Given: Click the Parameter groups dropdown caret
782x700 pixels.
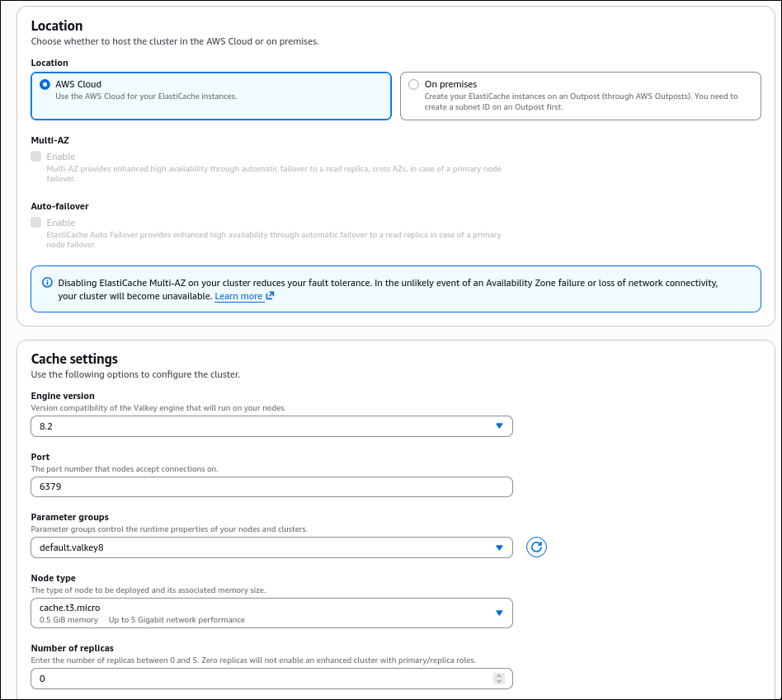Looking at the screenshot, I should pos(499,547).
